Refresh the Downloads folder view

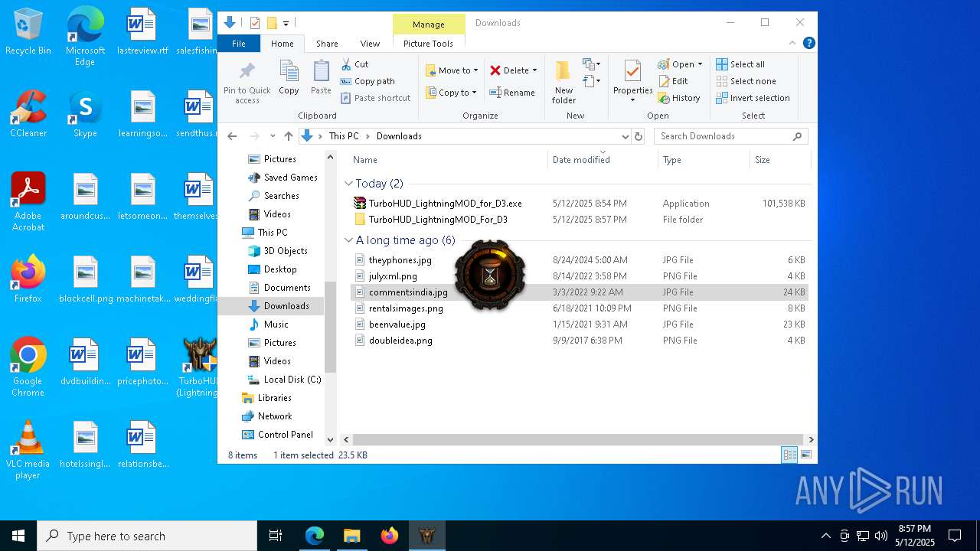[639, 136]
